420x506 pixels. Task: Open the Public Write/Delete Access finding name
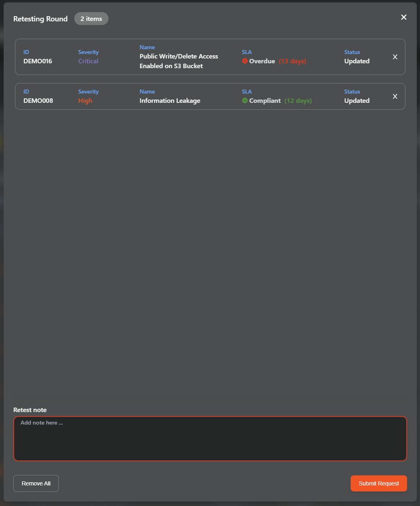click(179, 61)
